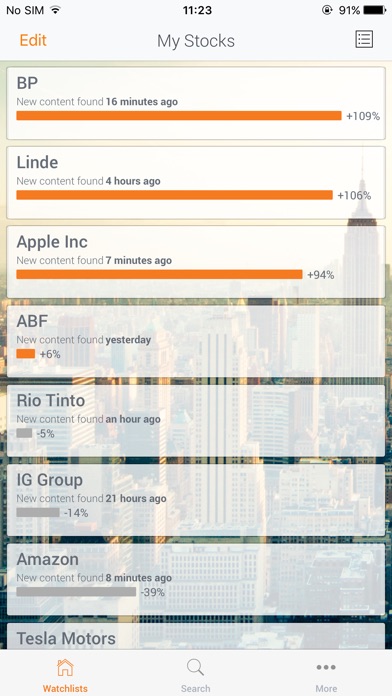Tap the battery indicator icon

(x=375, y=10)
